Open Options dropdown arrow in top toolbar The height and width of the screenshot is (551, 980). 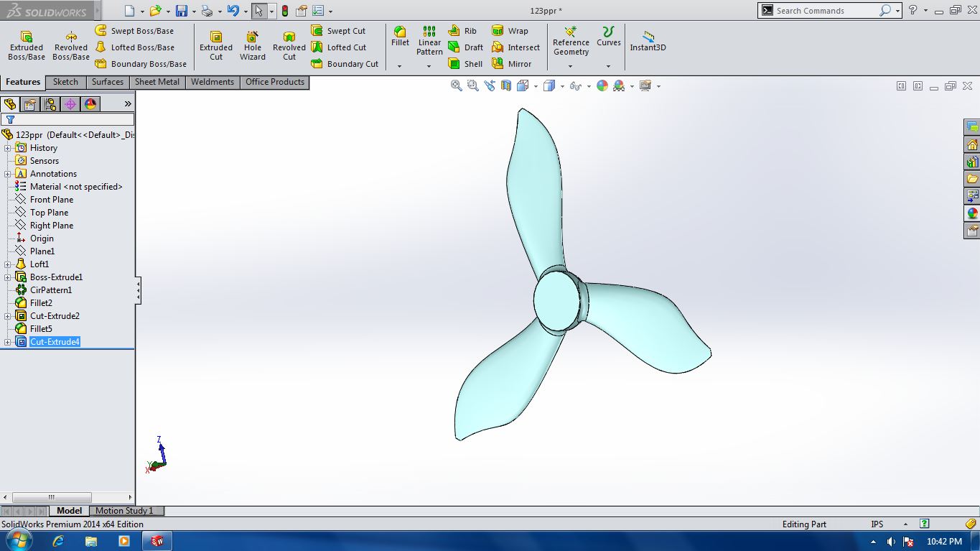click(330, 11)
